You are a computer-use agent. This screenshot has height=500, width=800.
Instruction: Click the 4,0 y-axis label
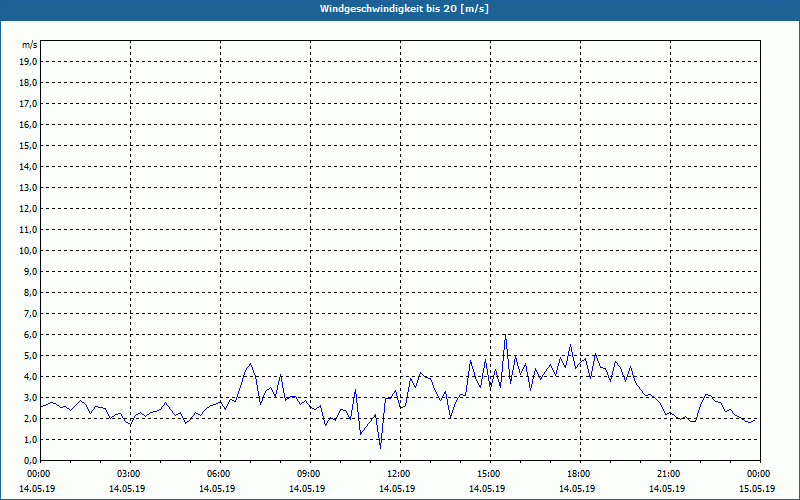[x=30, y=377]
